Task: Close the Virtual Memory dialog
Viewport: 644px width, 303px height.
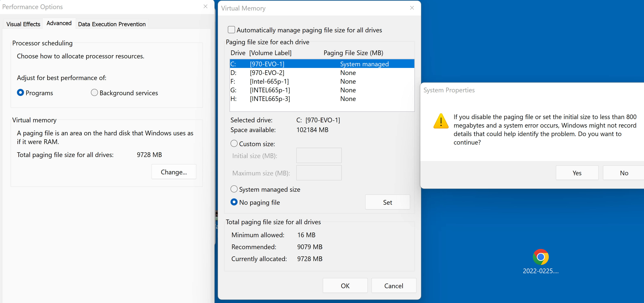Action: click(412, 8)
